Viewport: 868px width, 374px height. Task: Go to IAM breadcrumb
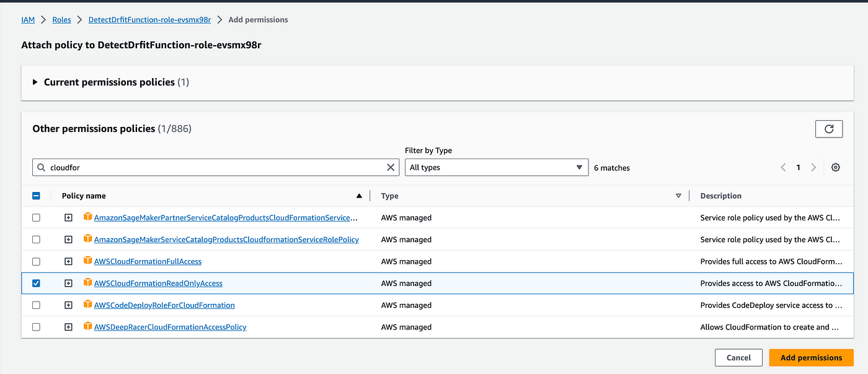(x=28, y=20)
